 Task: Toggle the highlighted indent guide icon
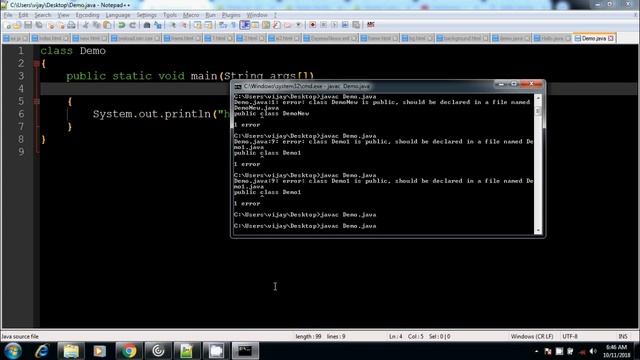(x=244, y=25)
